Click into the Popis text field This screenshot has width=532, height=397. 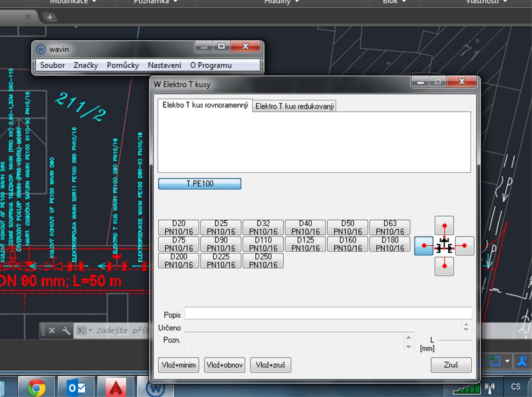point(328,313)
